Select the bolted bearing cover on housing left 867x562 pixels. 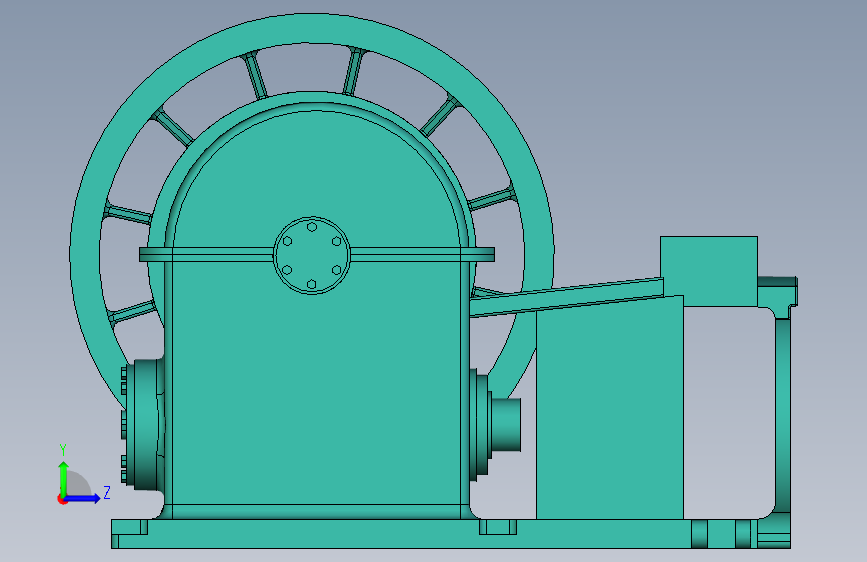click(x=142, y=425)
